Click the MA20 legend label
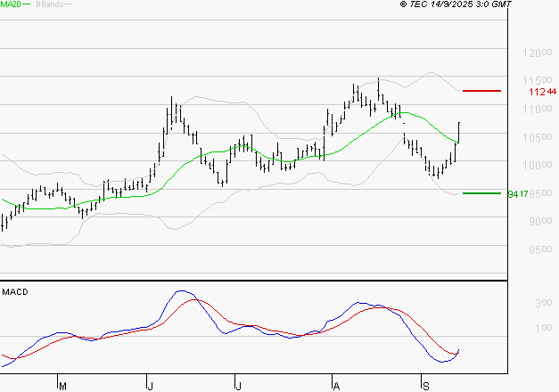Viewport: 559px width, 392px height. click(11, 4)
